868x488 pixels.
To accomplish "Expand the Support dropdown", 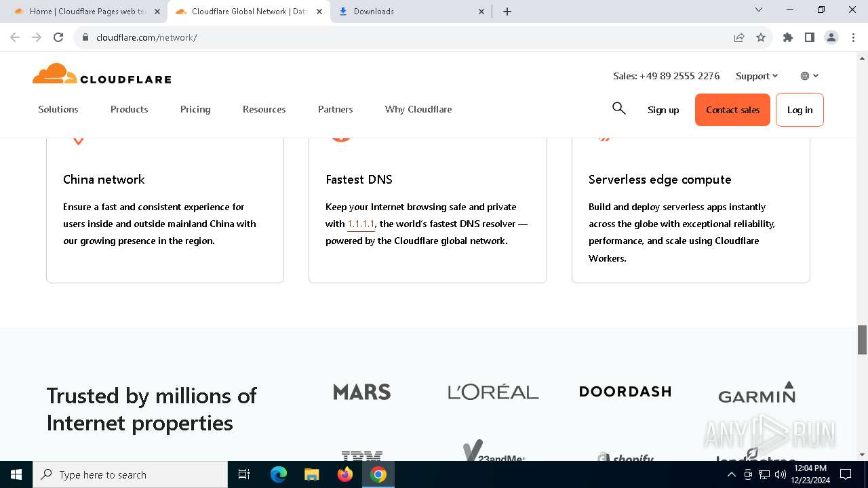I will (757, 76).
